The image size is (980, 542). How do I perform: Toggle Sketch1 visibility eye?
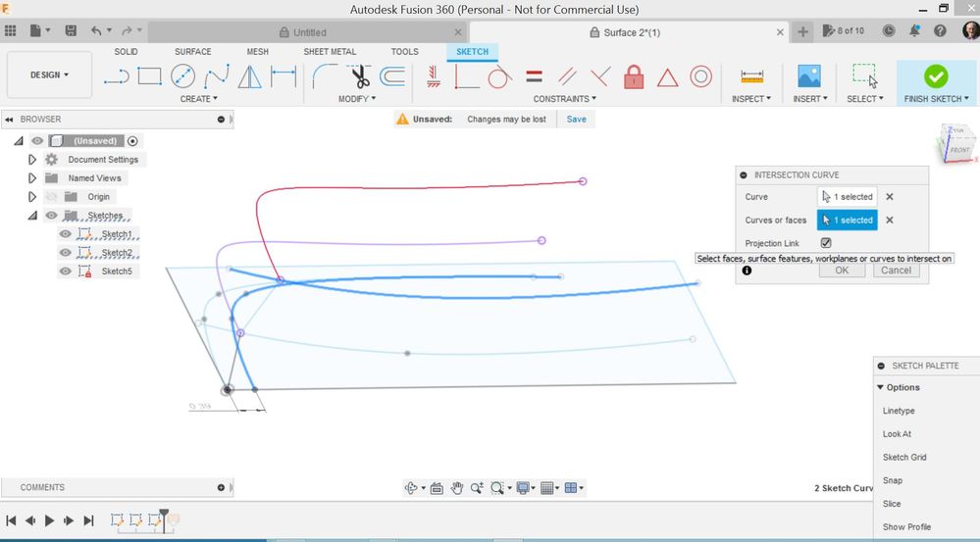[x=65, y=234]
